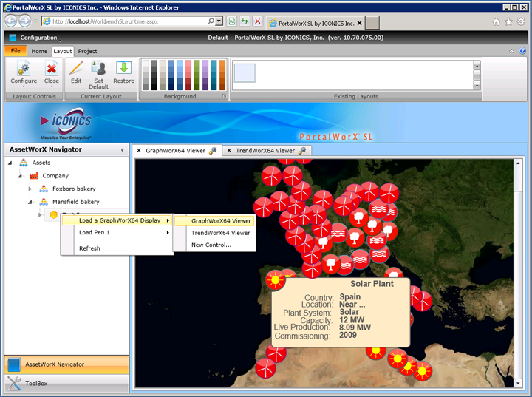Open the Configuration menu in title bar

[39, 38]
